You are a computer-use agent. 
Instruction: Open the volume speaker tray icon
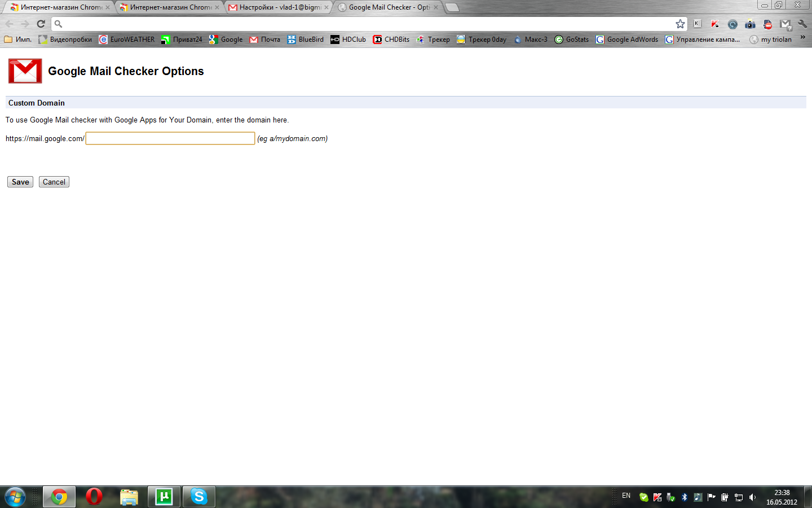coord(752,497)
